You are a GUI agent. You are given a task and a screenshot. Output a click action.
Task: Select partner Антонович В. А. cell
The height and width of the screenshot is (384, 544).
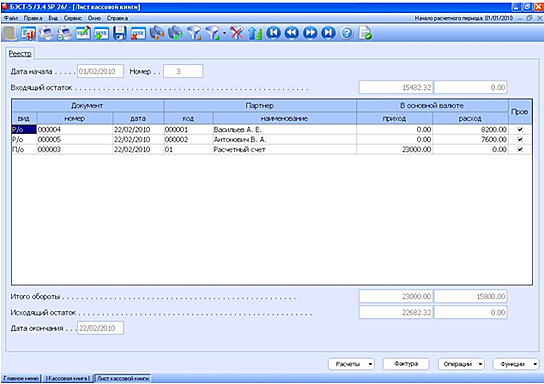[284, 139]
